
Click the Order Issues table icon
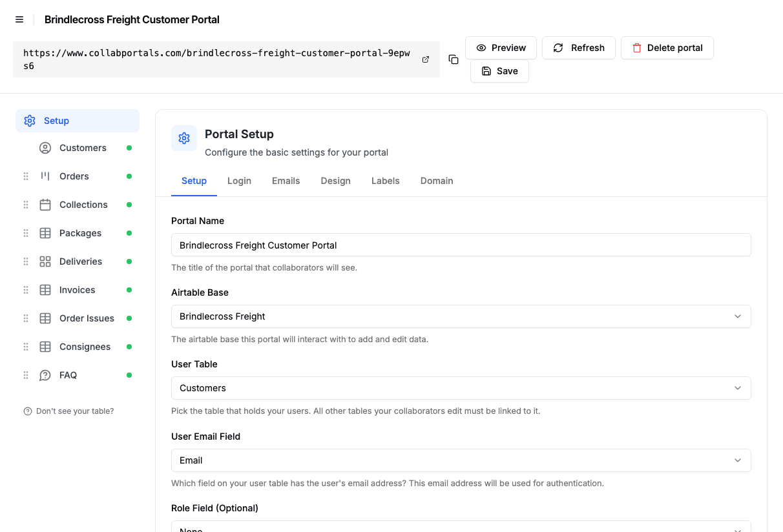tap(45, 318)
